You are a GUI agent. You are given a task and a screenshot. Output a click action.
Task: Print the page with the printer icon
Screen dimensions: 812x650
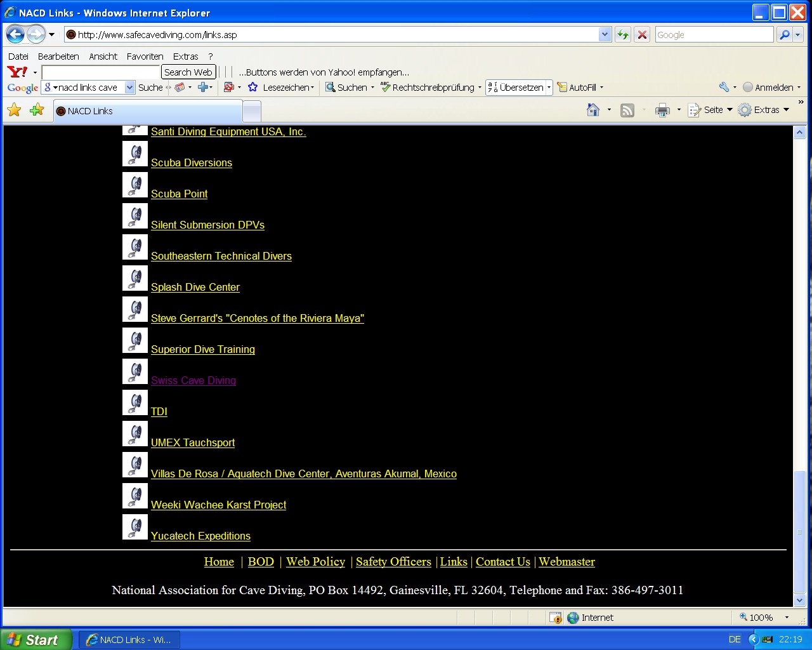[662, 110]
